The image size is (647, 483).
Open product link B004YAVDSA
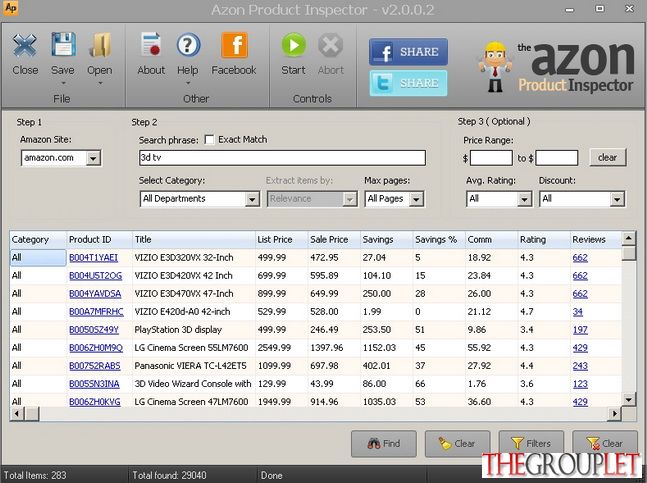pos(95,294)
